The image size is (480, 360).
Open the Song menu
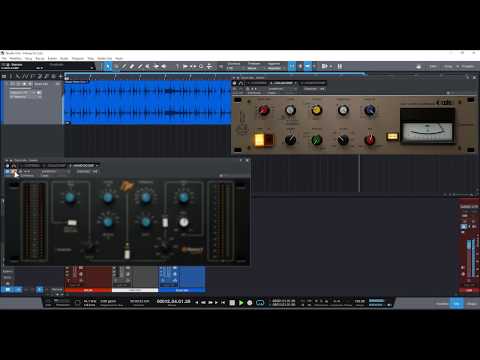click(28, 58)
